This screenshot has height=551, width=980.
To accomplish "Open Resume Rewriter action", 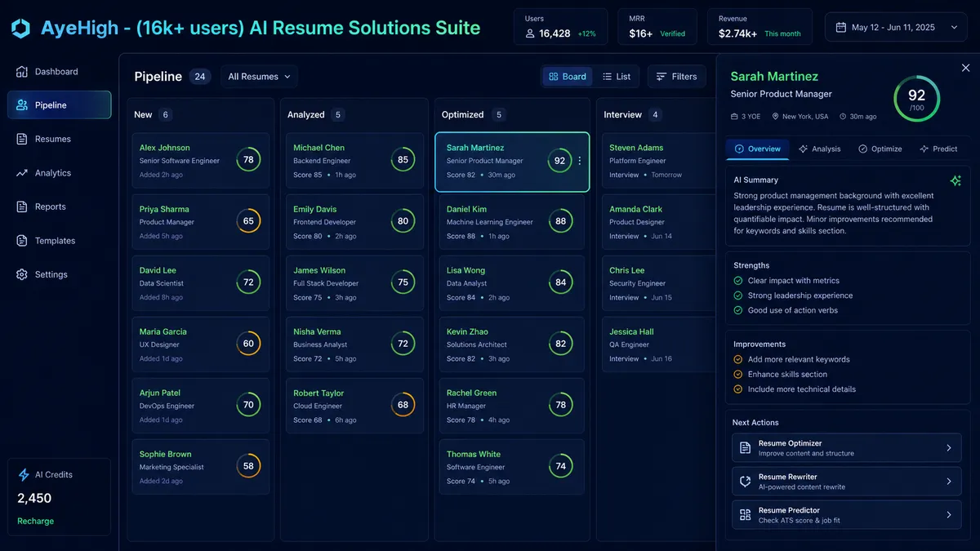I will (846, 482).
